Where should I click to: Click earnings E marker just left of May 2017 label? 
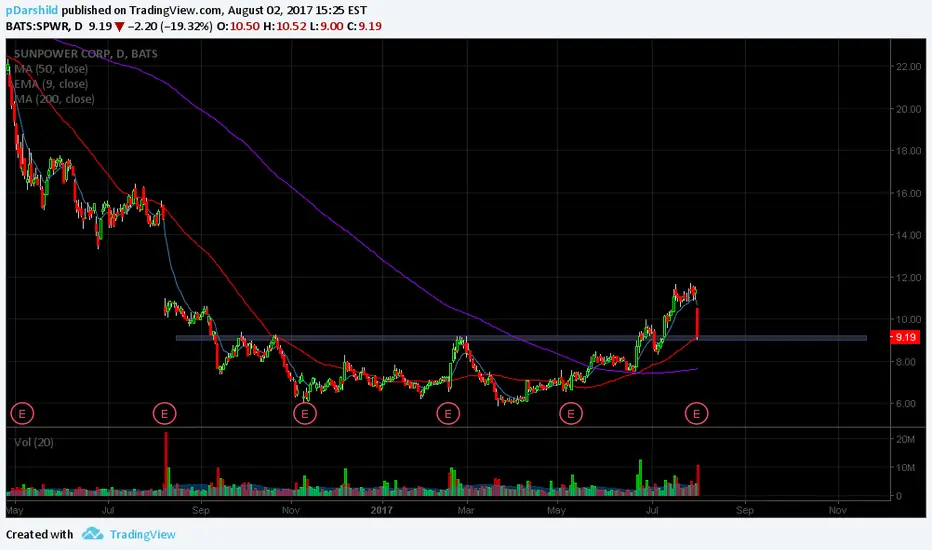point(571,413)
